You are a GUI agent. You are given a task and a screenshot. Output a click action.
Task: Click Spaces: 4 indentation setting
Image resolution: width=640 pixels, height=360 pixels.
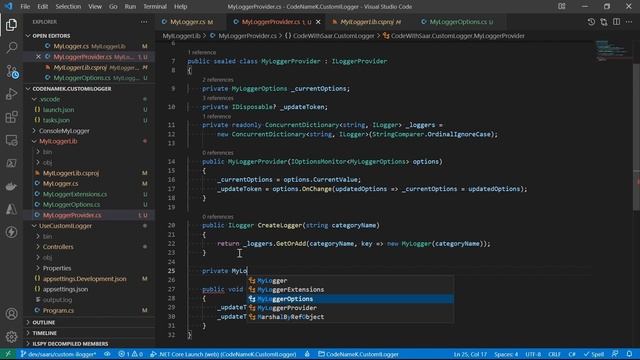(x=506, y=354)
